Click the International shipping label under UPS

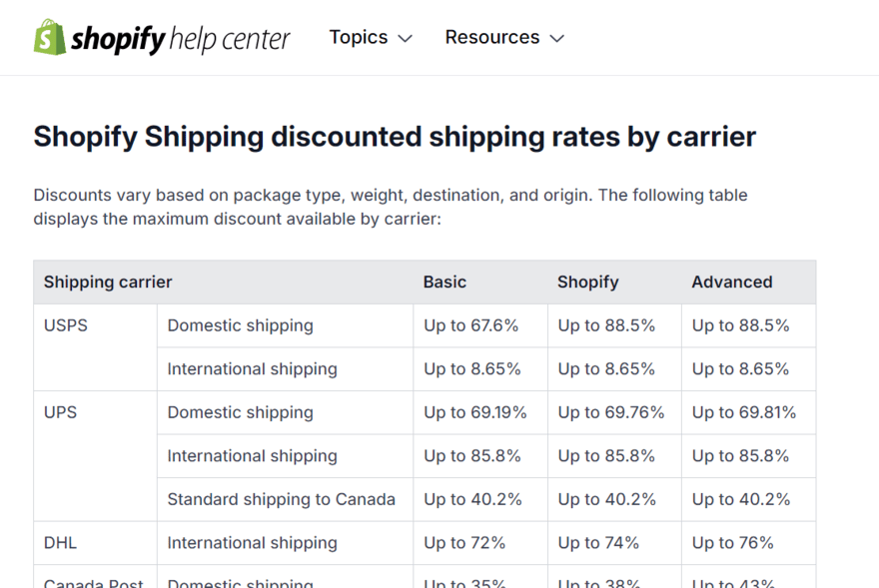click(x=250, y=455)
